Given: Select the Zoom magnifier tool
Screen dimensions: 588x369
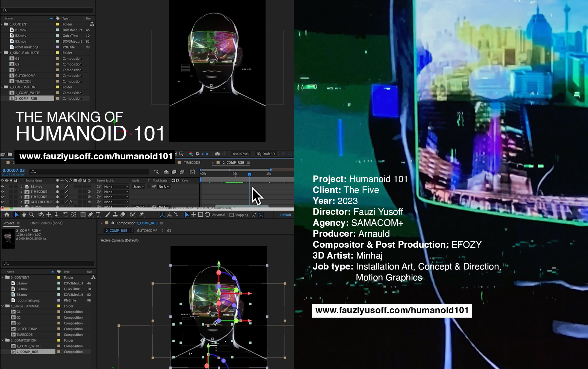Looking at the screenshot, I should point(31,215).
